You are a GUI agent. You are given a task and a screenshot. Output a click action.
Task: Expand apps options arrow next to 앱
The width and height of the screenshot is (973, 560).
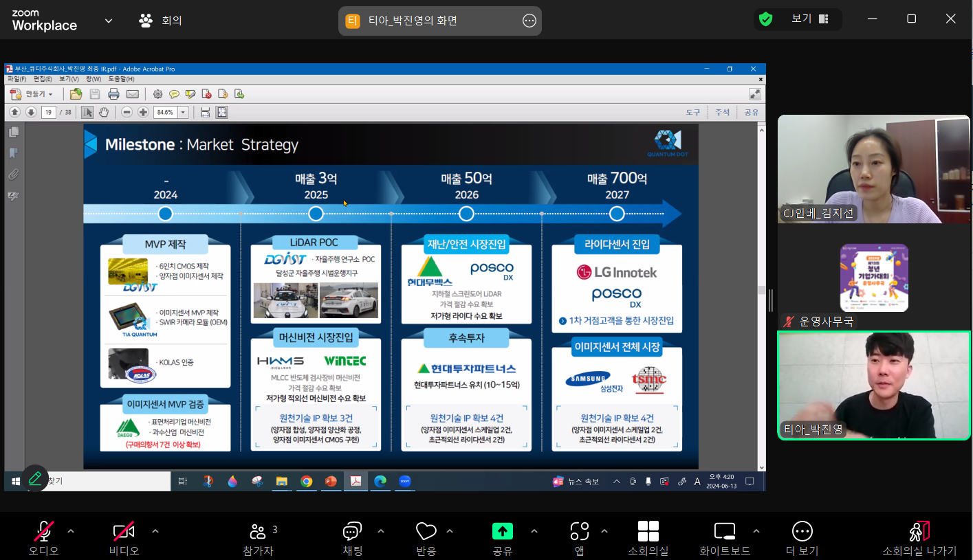coord(604,531)
